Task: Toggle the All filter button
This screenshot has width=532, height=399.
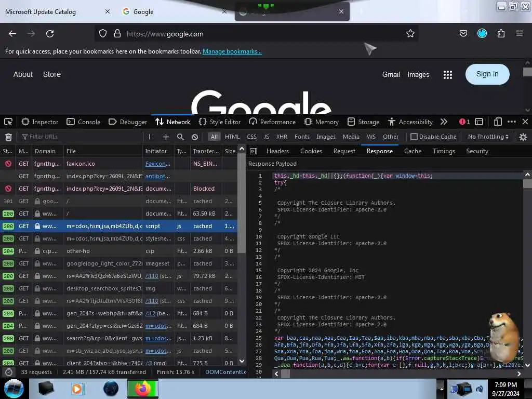Action: [x=214, y=137]
